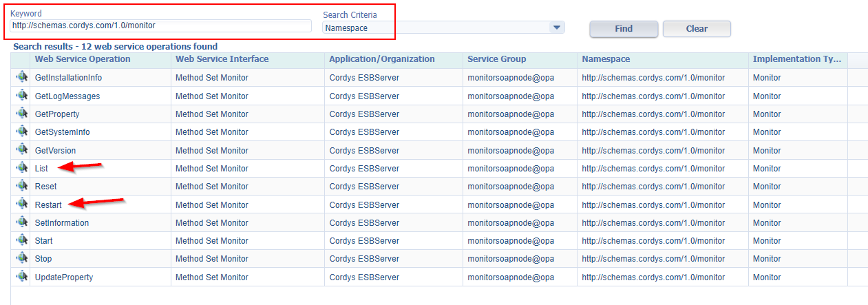868x305 pixels.
Task: Click the icon next to Restart operation
Action: click(x=21, y=204)
